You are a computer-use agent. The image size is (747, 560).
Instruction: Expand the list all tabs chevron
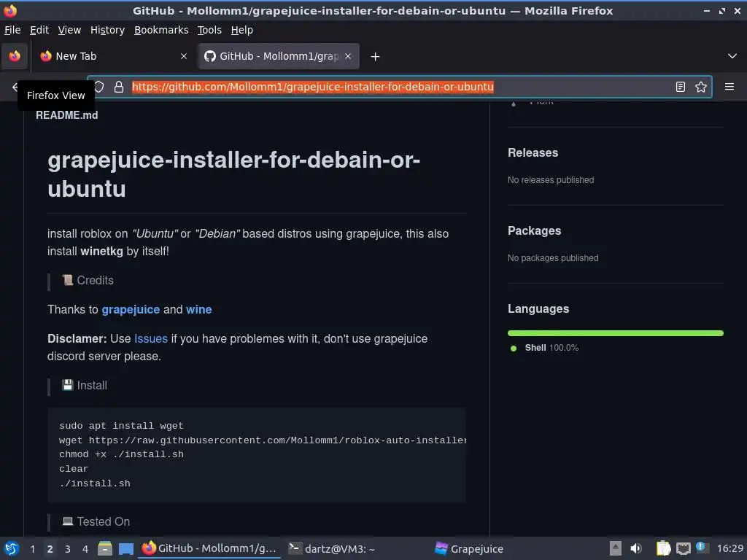[x=732, y=56]
